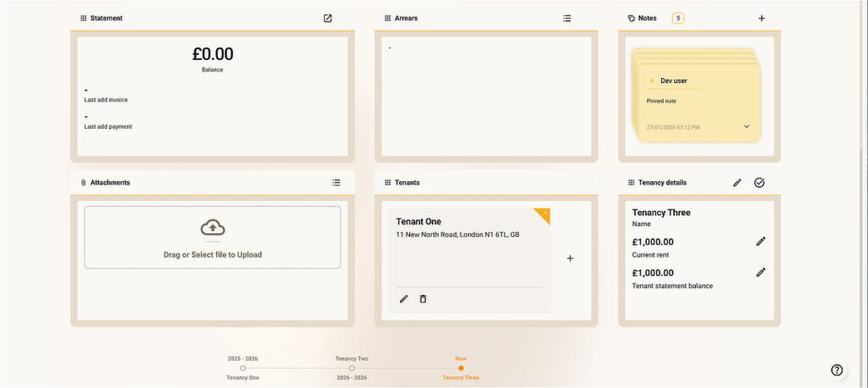Delete Tenant One with trash icon
The image size is (868, 388).
point(423,299)
